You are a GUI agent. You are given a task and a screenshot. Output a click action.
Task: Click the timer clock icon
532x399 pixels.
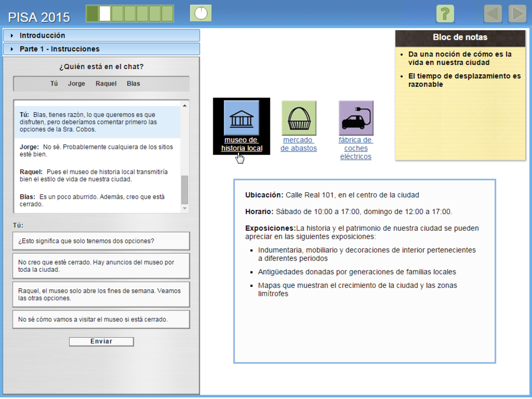(x=201, y=13)
